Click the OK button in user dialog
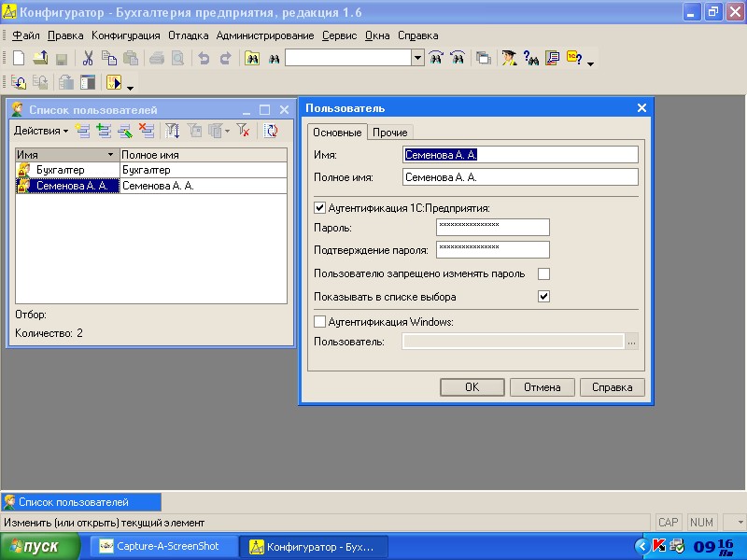 [472, 387]
